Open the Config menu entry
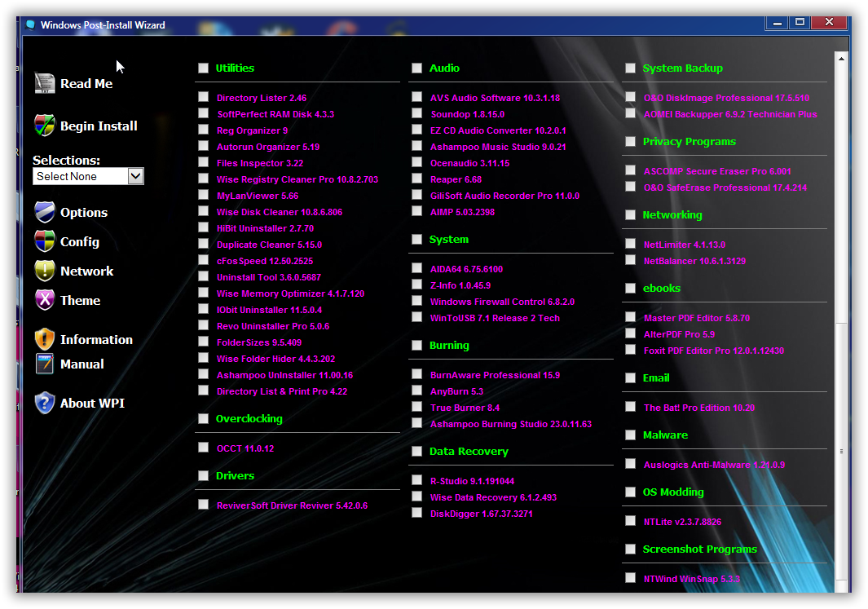Screen dimensions: 868x609 point(80,242)
